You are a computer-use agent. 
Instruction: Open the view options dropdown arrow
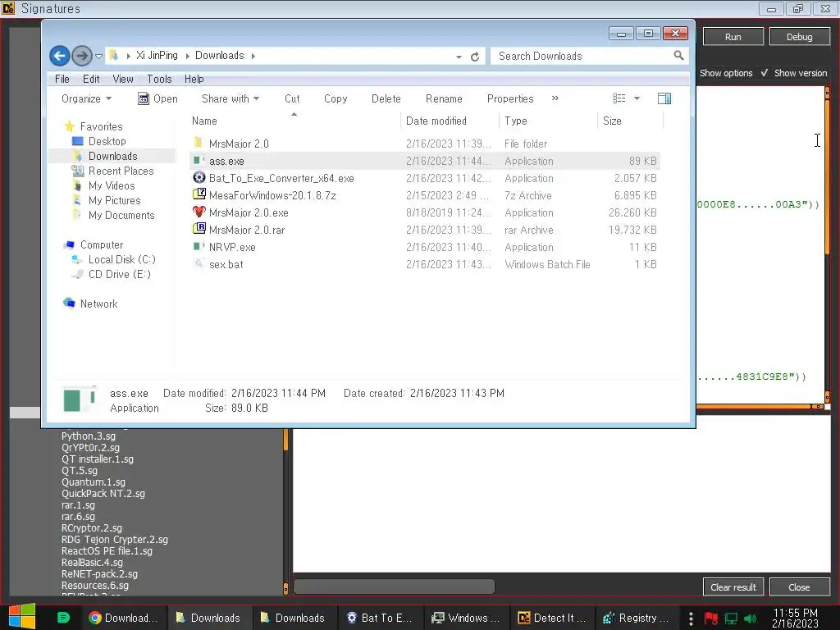[x=637, y=98]
